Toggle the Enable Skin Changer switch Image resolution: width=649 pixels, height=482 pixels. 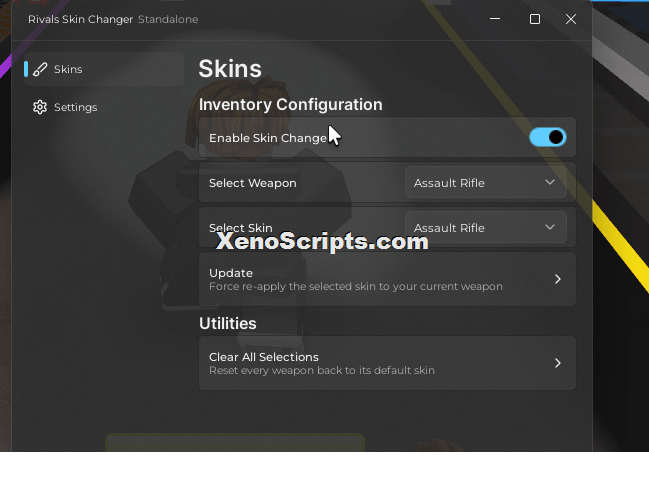coord(548,137)
